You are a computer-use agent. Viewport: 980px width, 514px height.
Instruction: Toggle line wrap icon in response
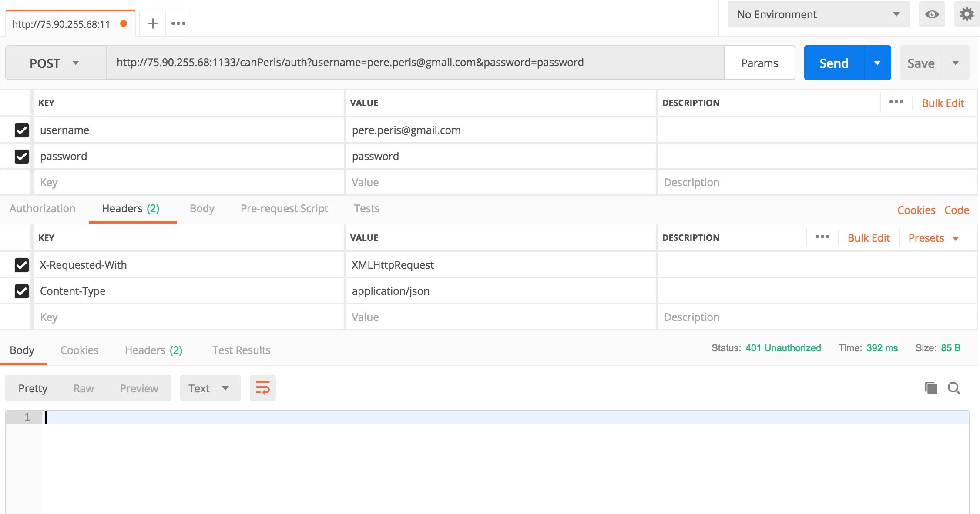(x=262, y=388)
